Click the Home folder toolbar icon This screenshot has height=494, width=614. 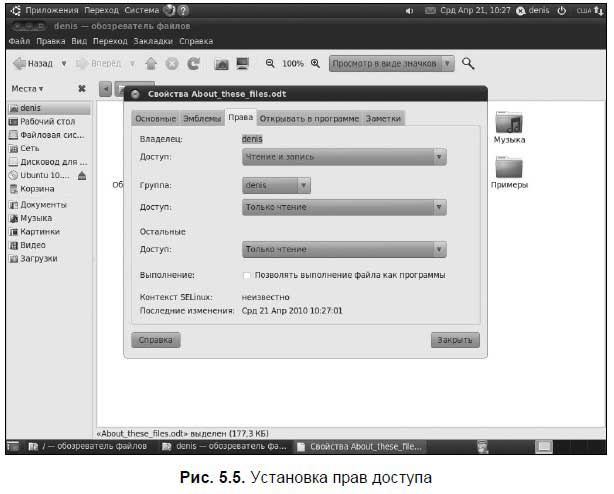222,63
